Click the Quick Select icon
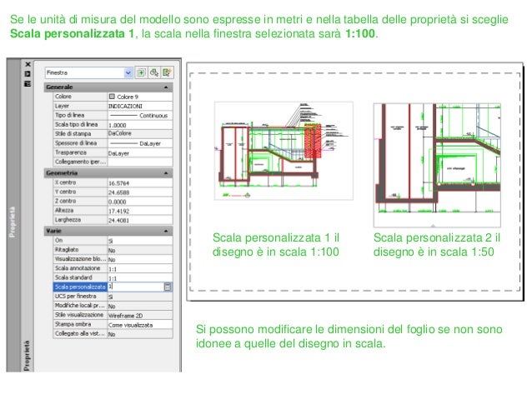Viewport: 532px width, 399px height. click(168, 72)
